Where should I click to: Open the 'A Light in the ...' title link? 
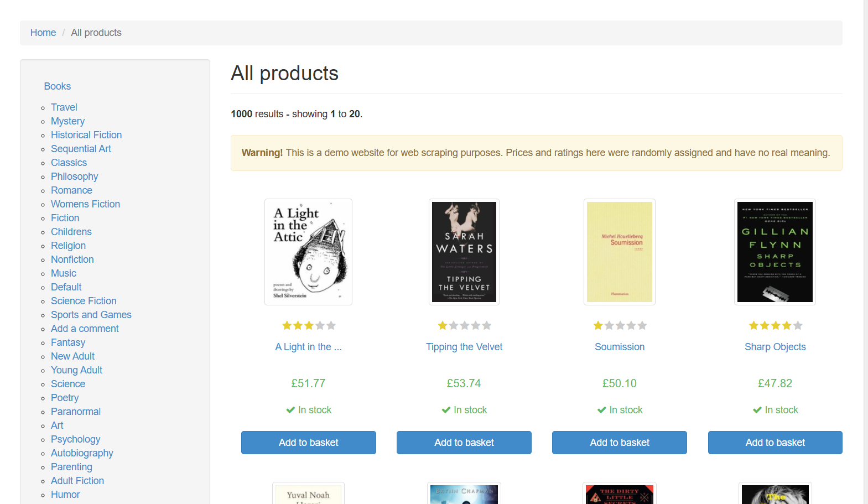click(309, 347)
